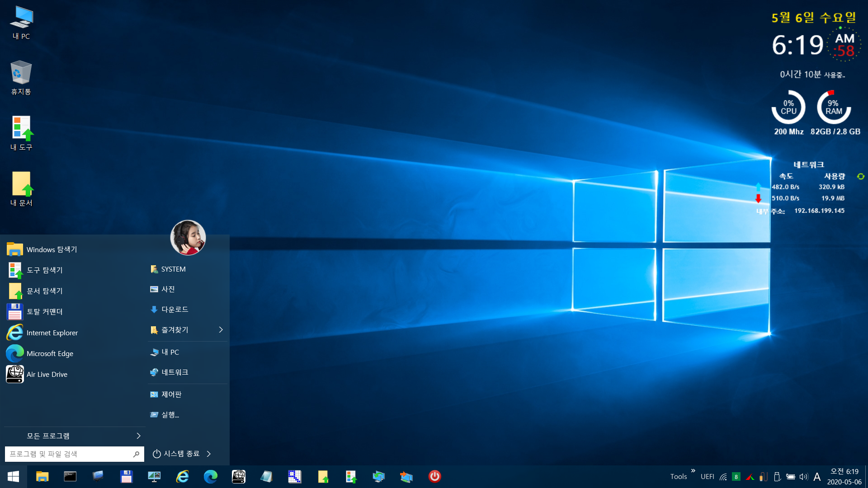Image resolution: width=868 pixels, height=488 pixels.
Task: Open SYSTEM folder in Start menu
Action: pyautogui.click(x=187, y=269)
